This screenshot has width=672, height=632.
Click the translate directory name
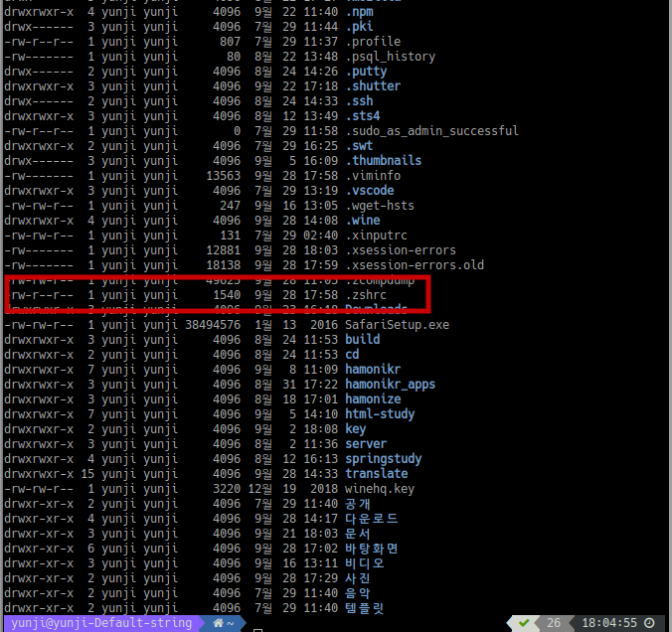376,473
